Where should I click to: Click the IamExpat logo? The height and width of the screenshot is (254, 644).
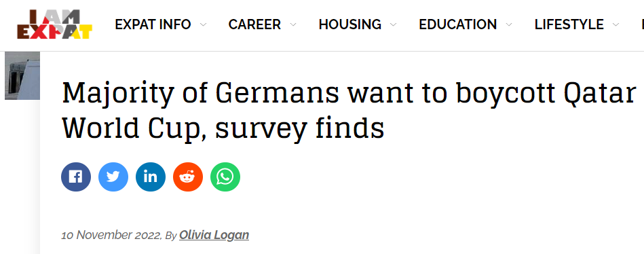coord(54,24)
